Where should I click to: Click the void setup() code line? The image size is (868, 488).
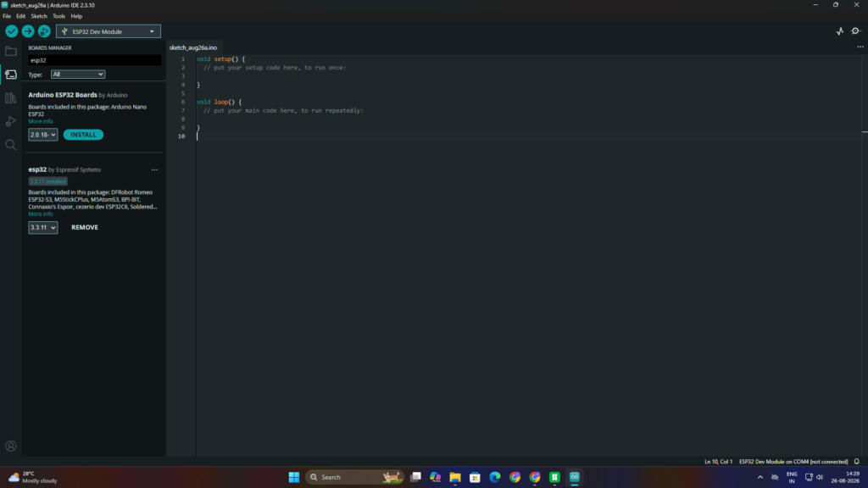coord(221,58)
